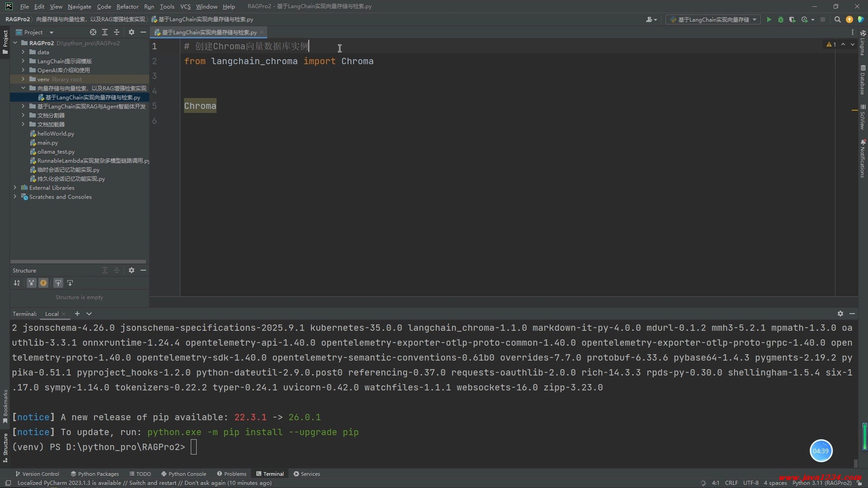Click the Project tree horizontal scrollbar
This screenshot has width=868, height=488.
pos(78,262)
